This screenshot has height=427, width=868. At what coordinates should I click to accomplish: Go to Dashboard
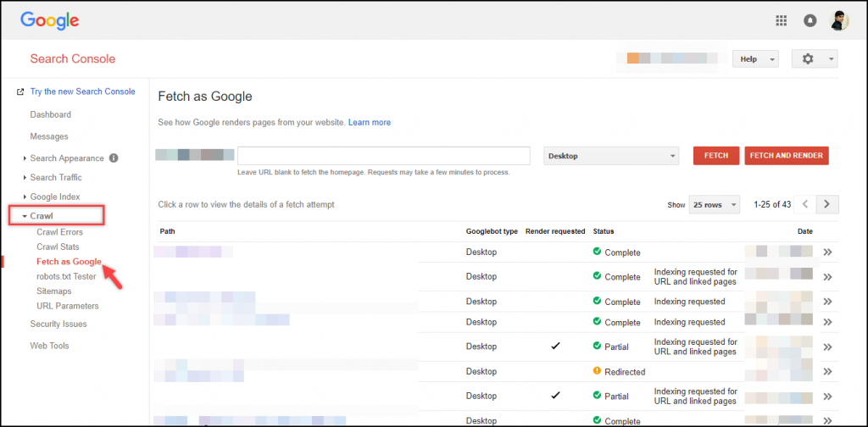pyautogui.click(x=50, y=114)
